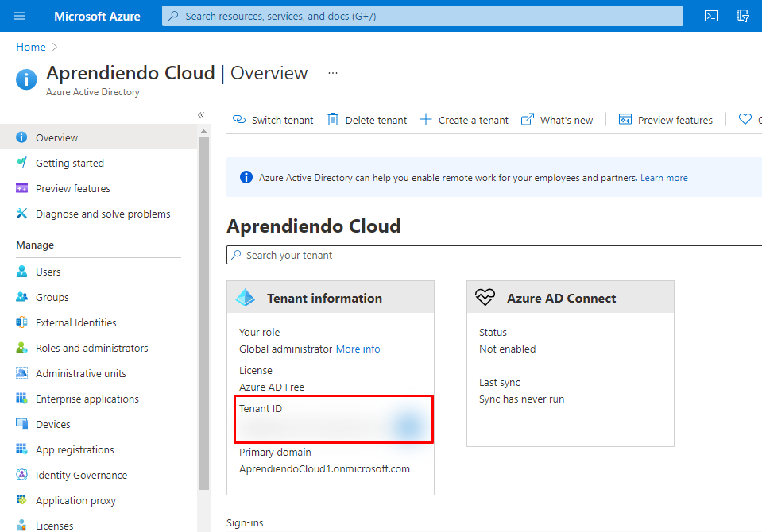Screen dimensions: 762x532
Task: Click the Azure AD Free license text
Action: pyautogui.click(x=272, y=387)
